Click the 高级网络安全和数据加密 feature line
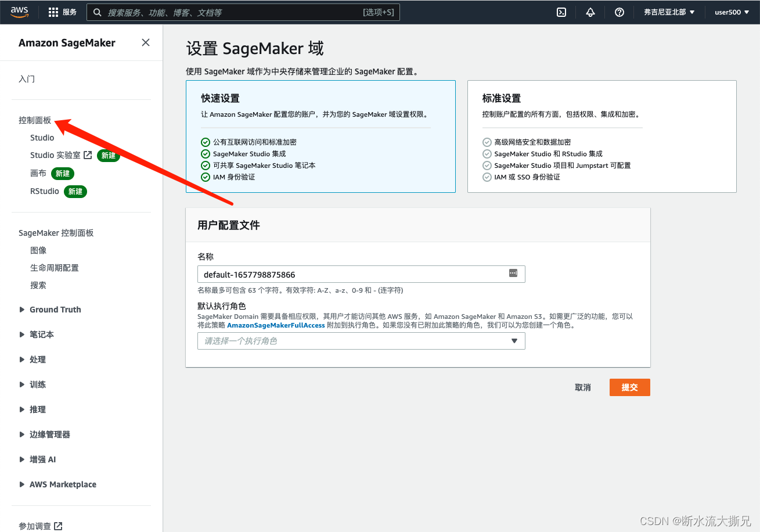760x532 pixels. pyautogui.click(x=532, y=142)
